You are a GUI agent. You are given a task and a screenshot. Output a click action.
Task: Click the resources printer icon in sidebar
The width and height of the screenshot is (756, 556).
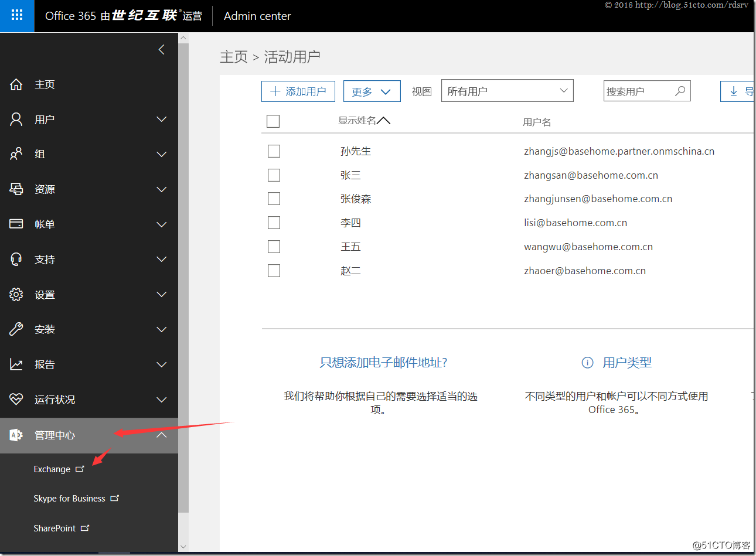pyautogui.click(x=16, y=189)
